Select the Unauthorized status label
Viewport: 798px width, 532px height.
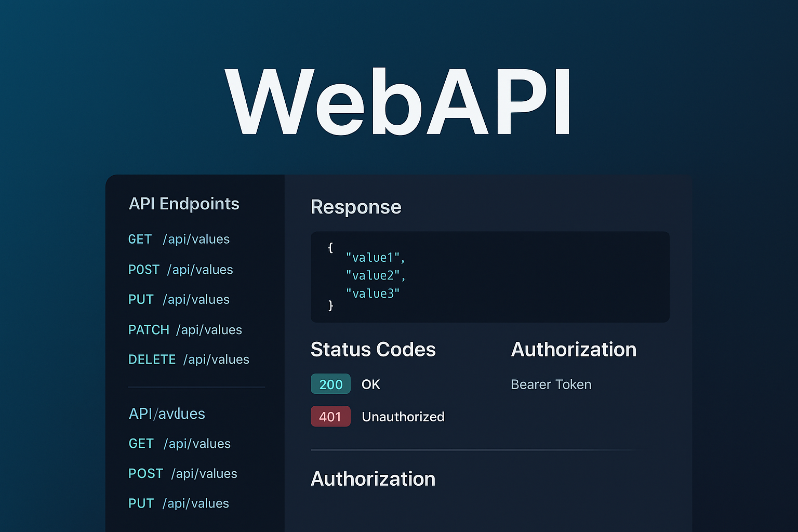click(x=403, y=417)
